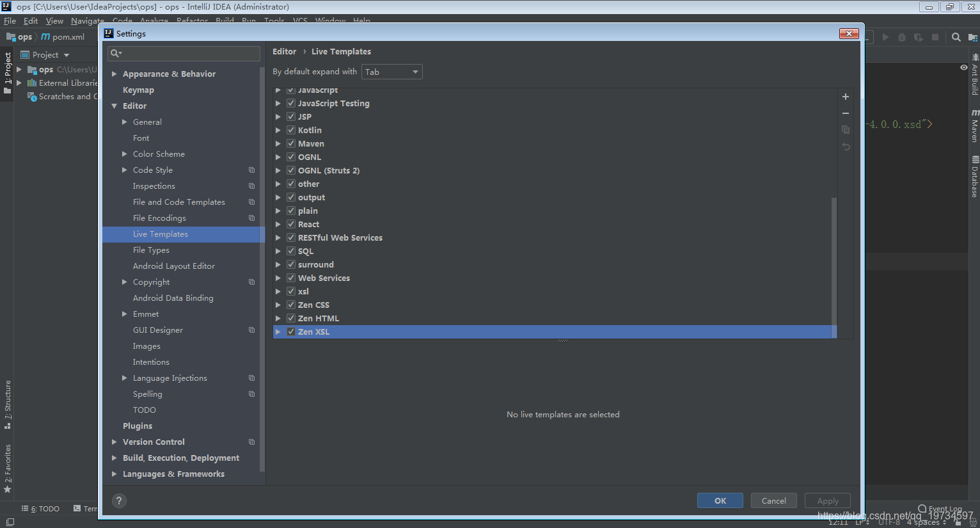980x528 pixels.
Task: Expand the Emmet subsection arrow
Action: pyautogui.click(x=125, y=314)
